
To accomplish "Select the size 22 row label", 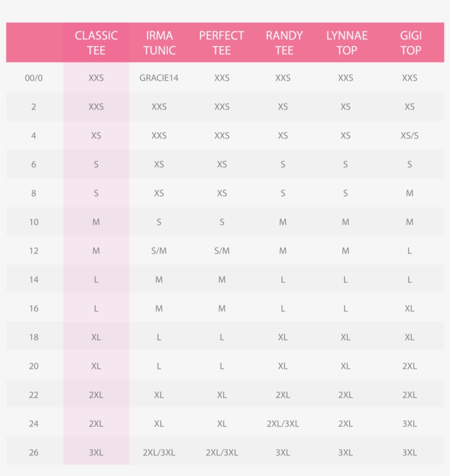I will click(x=33, y=395).
